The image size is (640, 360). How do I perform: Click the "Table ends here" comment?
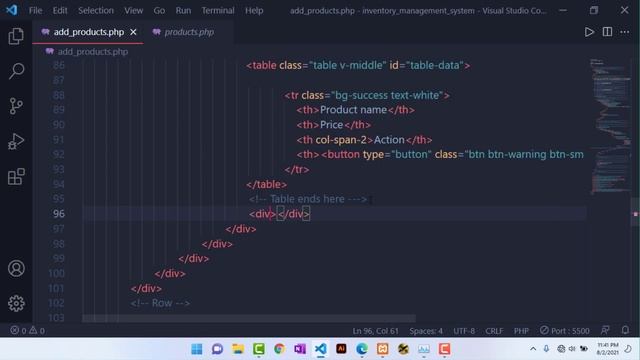tap(307, 199)
